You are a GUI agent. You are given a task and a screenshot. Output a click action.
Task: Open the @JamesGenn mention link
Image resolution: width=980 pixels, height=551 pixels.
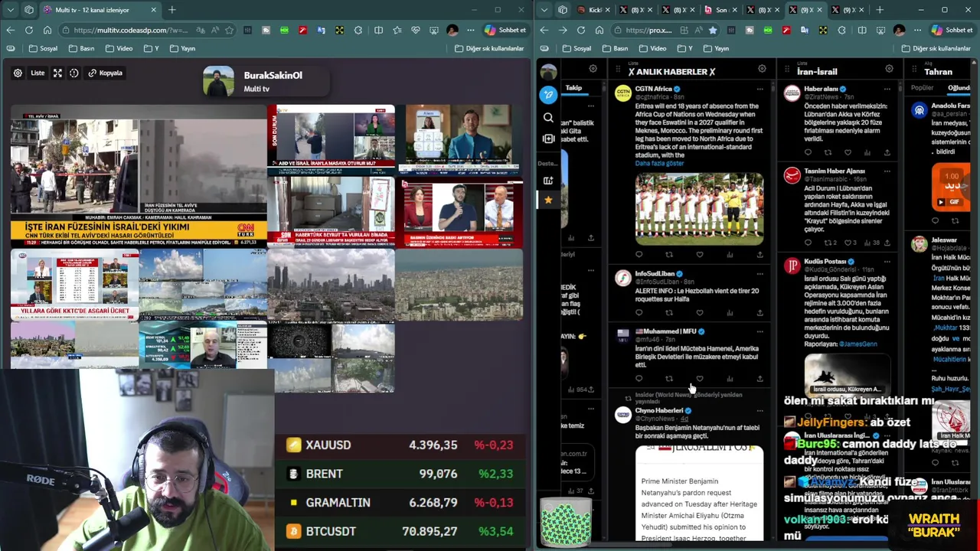click(857, 344)
